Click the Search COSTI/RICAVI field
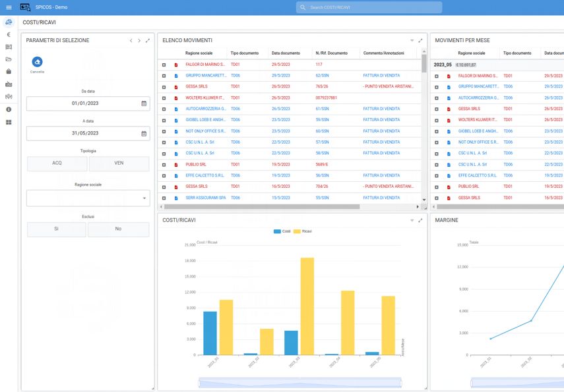564x392 pixels. pyautogui.click(x=369, y=7)
